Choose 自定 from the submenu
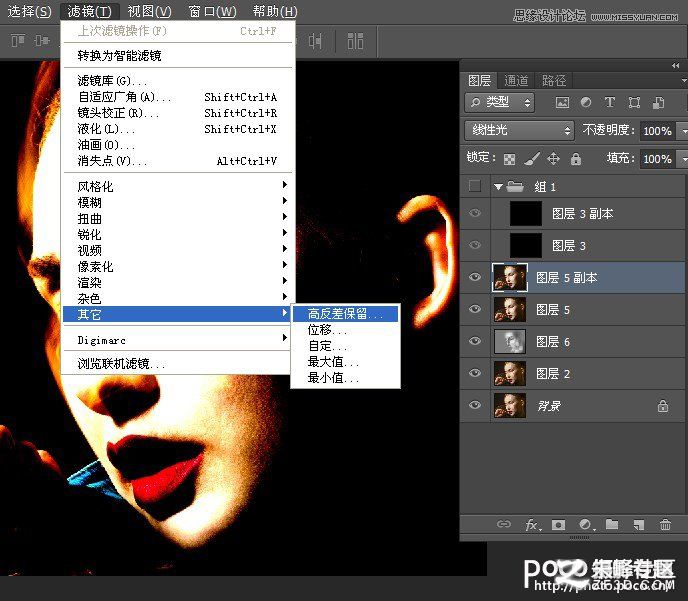 point(346,346)
